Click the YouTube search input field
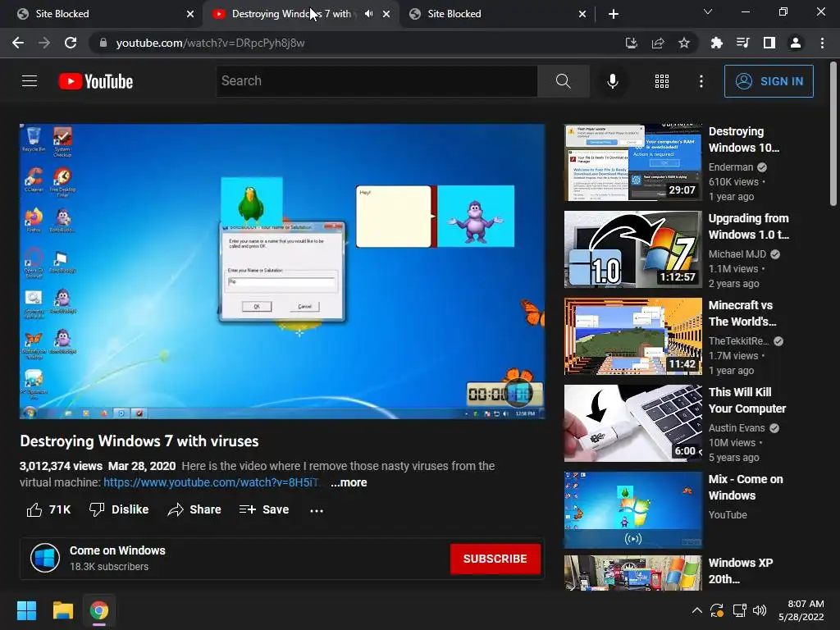Image resolution: width=840 pixels, height=630 pixels. (x=377, y=81)
